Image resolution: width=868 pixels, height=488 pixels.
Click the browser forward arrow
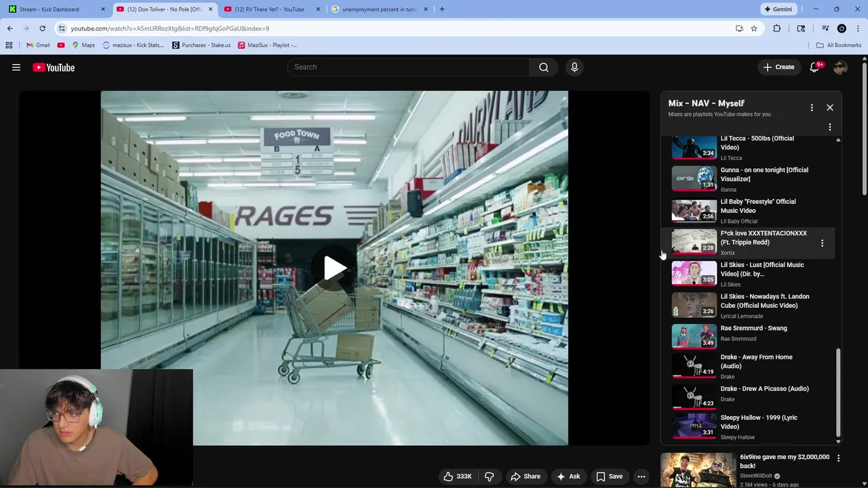(26, 28)
